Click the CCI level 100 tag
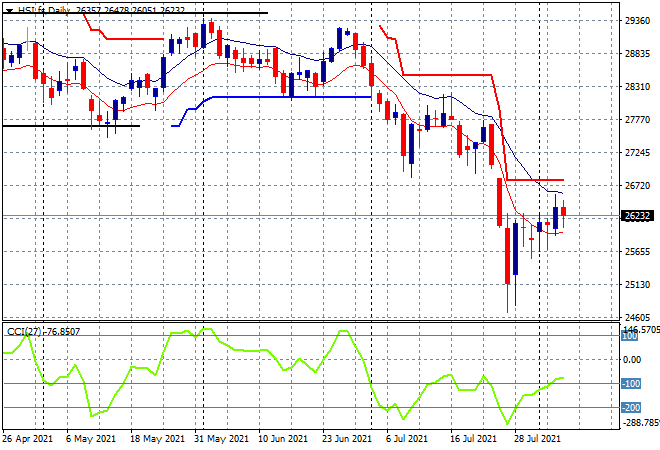Image resolution: width=660 pixels, height=450 pixels. coord(629,336)
